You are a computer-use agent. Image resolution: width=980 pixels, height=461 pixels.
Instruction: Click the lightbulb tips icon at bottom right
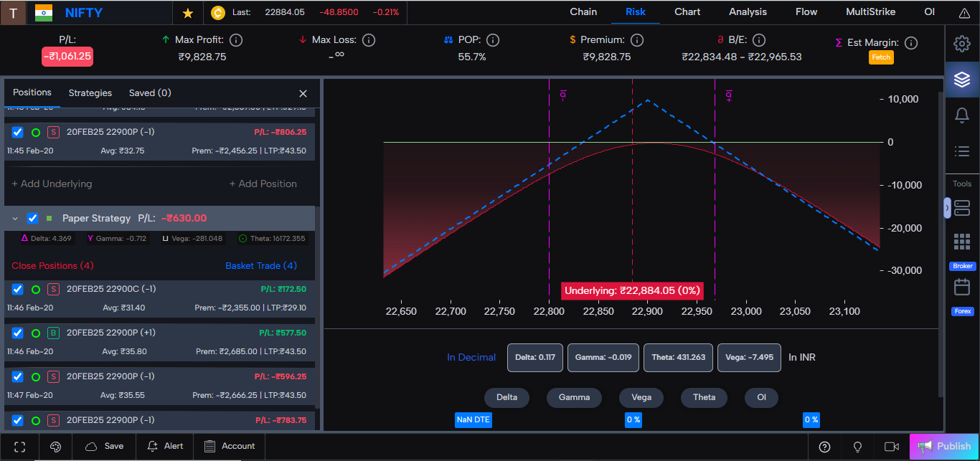[x=857, y=446]
